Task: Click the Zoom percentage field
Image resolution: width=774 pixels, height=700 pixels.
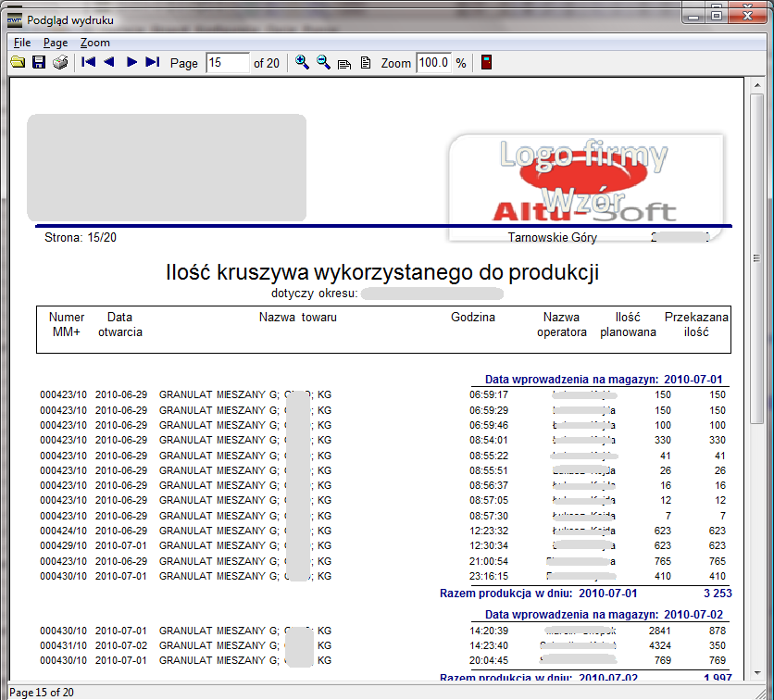Action: (432, 63)
